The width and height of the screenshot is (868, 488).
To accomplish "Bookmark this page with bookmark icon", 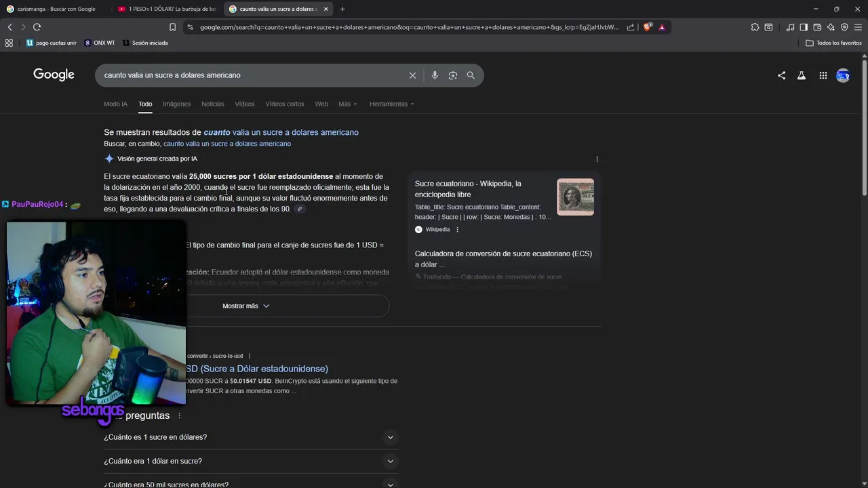I will [x=172, y=27].
